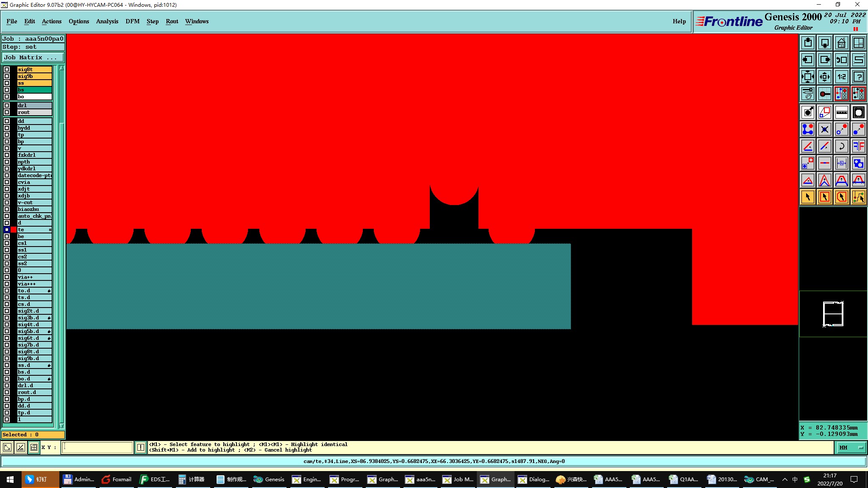Click the zoom in expand icon
Screen dimensions: 868x488
tap(808, 77)
